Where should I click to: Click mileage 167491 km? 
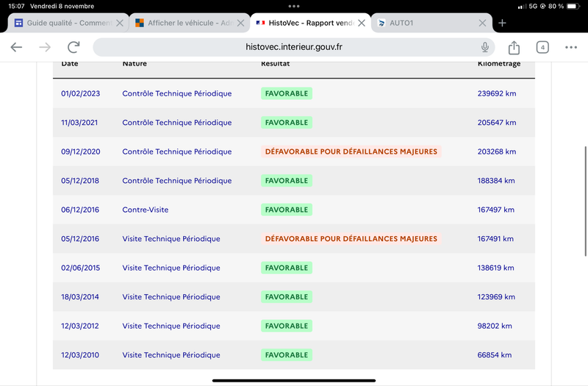[x=495, y=238]
